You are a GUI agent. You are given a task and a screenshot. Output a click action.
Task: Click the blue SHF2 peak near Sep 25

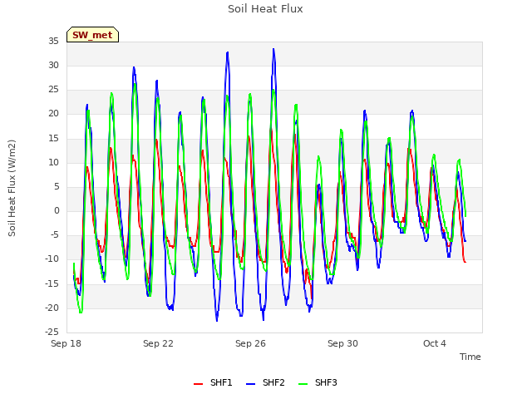227,52
